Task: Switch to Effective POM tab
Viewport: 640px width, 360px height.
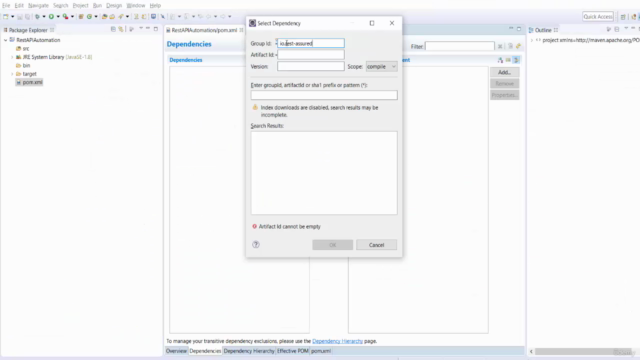Action: click(293, 351)
